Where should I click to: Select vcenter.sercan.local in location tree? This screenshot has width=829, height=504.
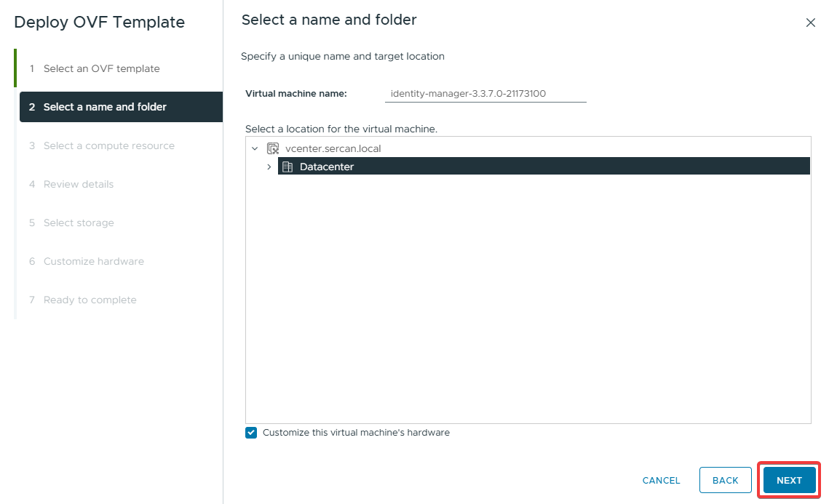[333, 148]
